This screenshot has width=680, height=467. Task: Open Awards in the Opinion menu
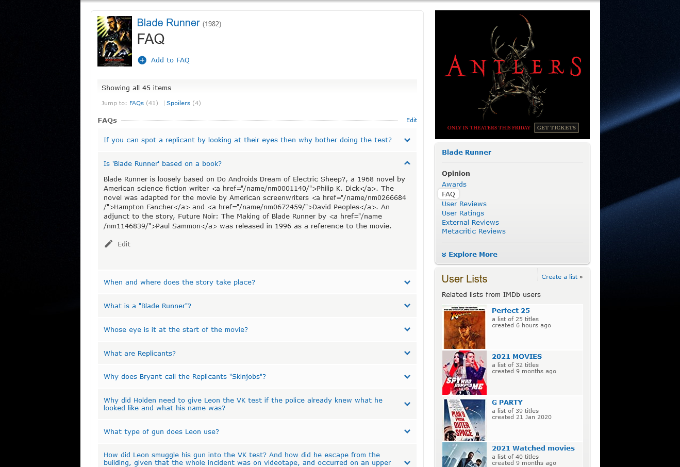454,184
